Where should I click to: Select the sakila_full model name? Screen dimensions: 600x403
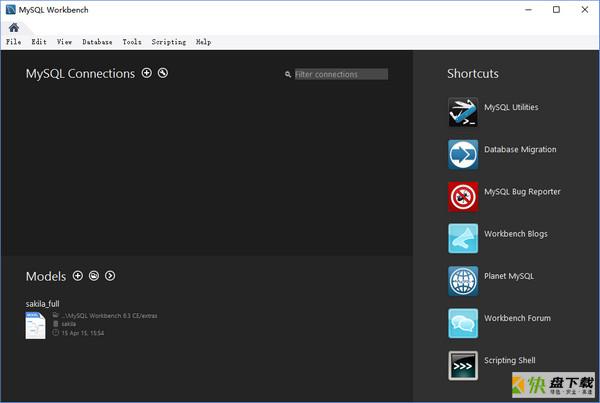pyautogui.click(x=42, y=303)
